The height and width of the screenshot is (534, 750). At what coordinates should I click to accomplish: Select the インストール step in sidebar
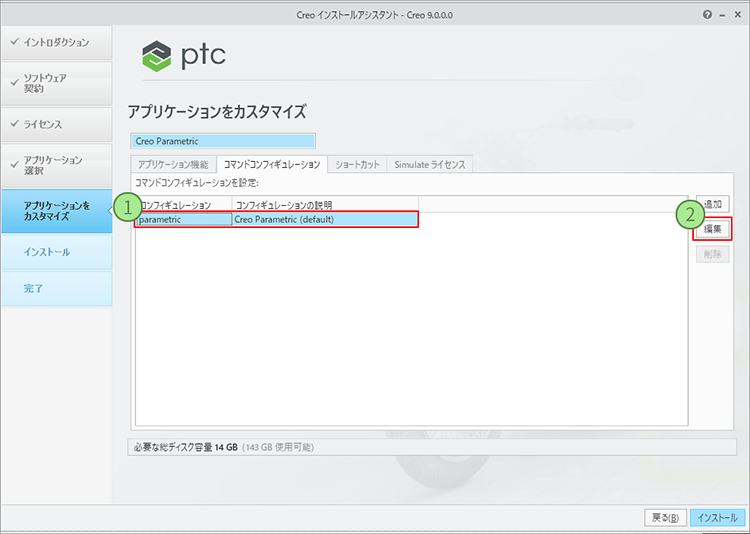click(56, 252)
